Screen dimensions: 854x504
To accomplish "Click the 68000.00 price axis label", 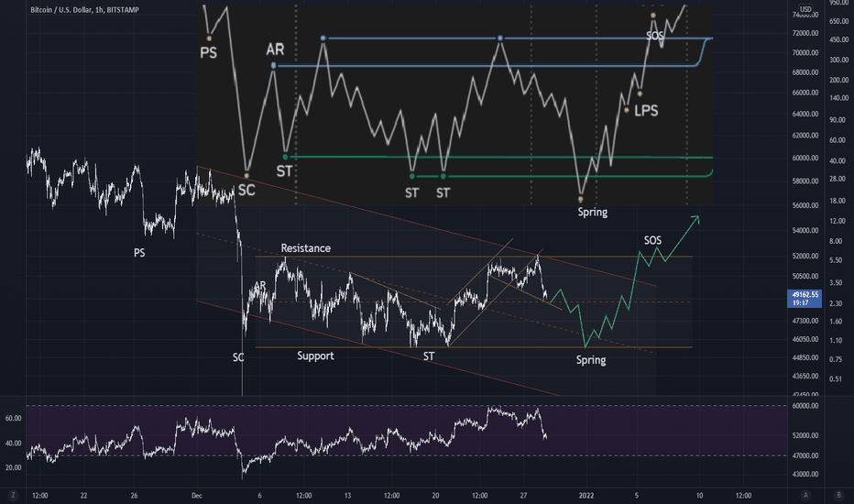I will [805, 72].
